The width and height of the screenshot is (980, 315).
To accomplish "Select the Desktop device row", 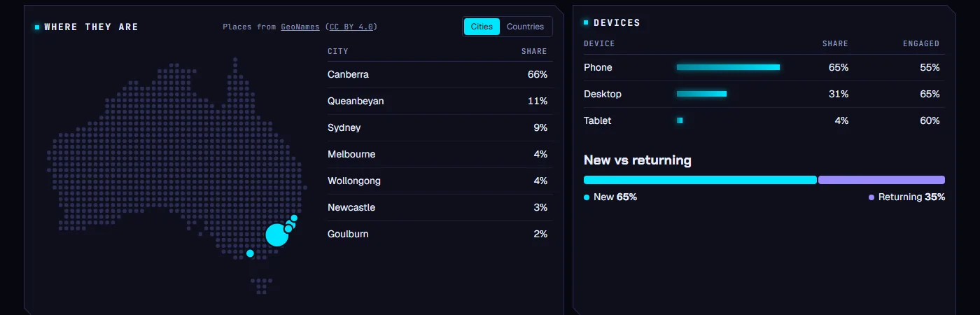I will (764, 94).
